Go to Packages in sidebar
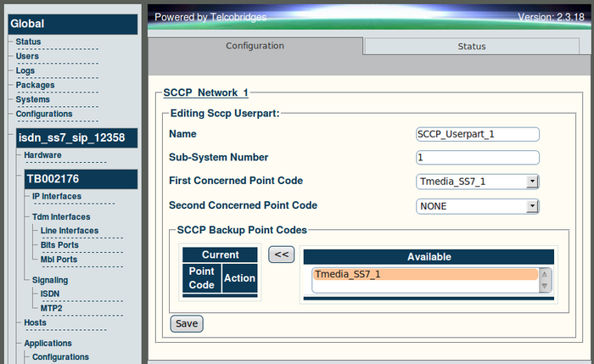 35,85
